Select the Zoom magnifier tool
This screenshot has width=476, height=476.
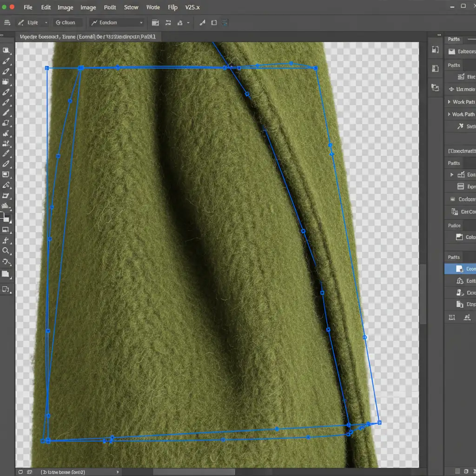6,251
